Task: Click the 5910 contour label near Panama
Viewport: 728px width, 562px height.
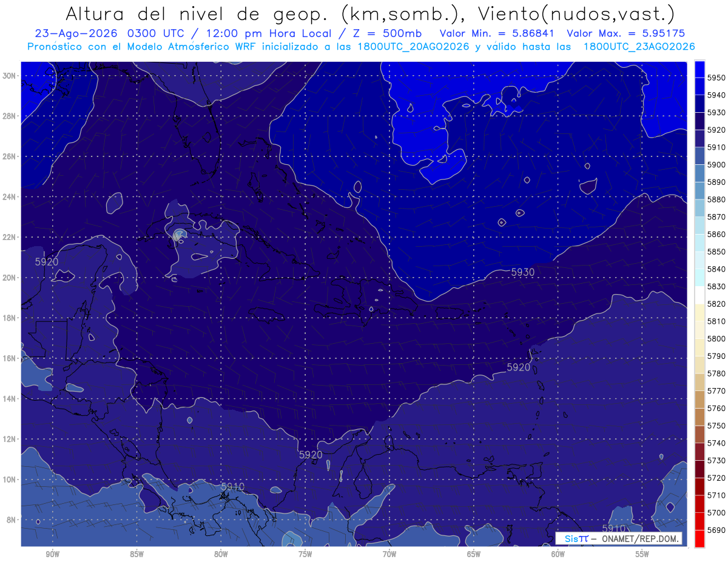Action: [232, 487]
